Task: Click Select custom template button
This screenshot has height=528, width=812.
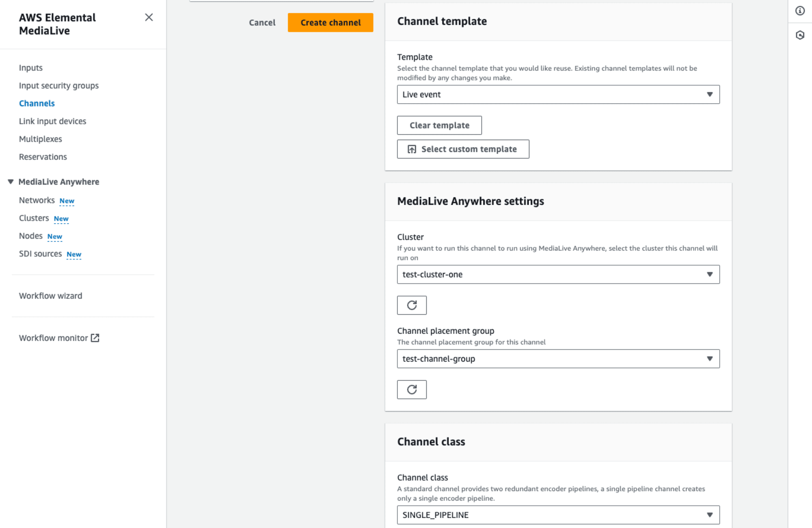Action: pyautogui.click(x=463, y=149)
